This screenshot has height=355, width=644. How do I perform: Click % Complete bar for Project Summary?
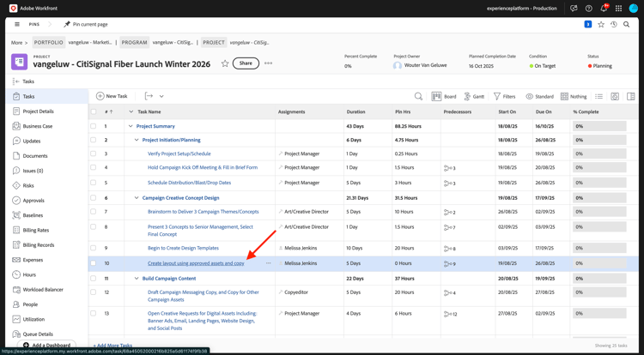pyautogui.click(x=599, y=126)
